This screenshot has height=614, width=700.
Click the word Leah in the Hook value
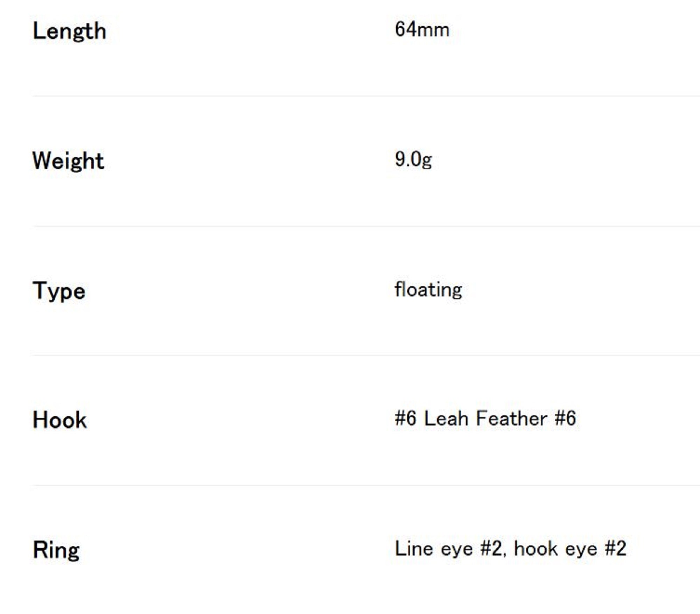tap(446, 418)
